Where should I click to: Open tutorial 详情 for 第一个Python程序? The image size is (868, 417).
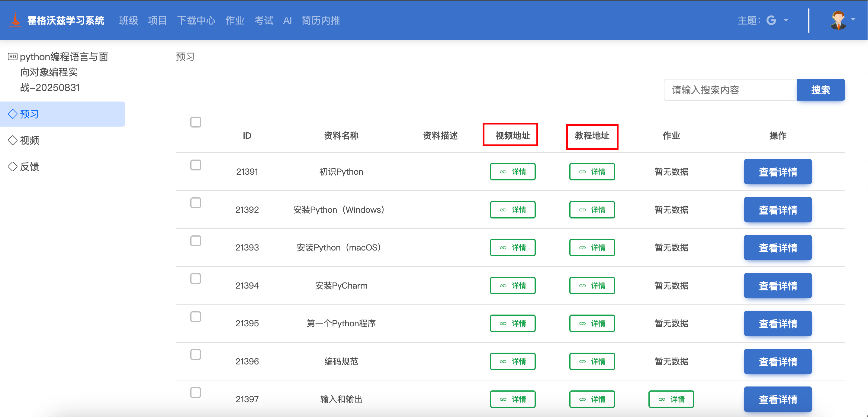pos(592,323)
